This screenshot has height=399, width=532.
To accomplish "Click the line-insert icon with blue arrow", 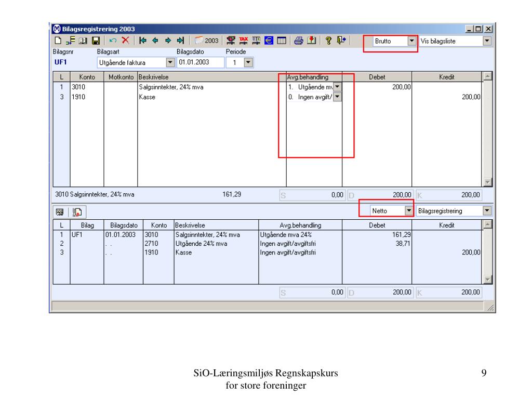I will 71,41.
